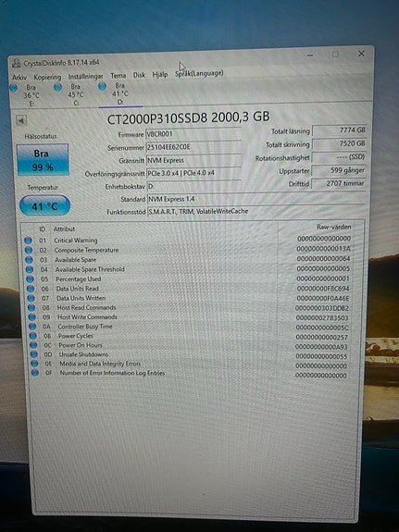Click the Hälsostatus label

pos(41,136)
